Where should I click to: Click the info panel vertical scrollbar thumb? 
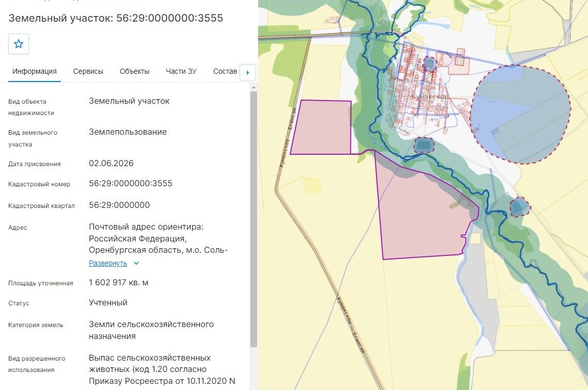point(253,219)
